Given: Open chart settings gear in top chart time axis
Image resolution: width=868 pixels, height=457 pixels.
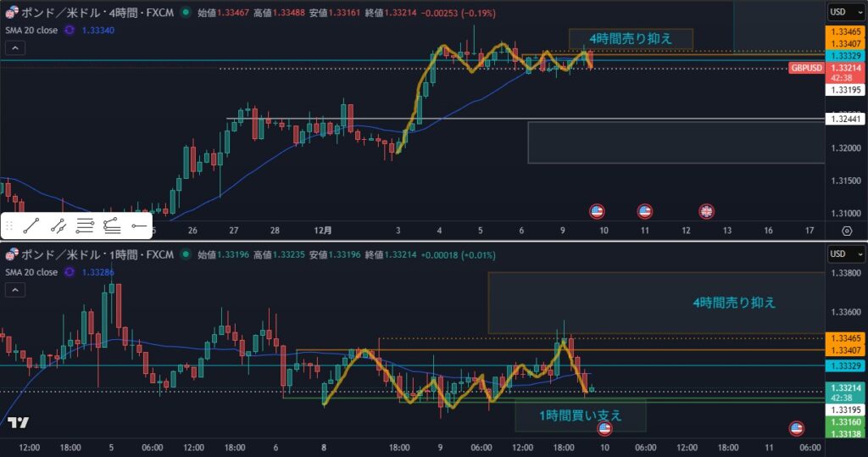Looking at the screenshot, I should point(846,231).
